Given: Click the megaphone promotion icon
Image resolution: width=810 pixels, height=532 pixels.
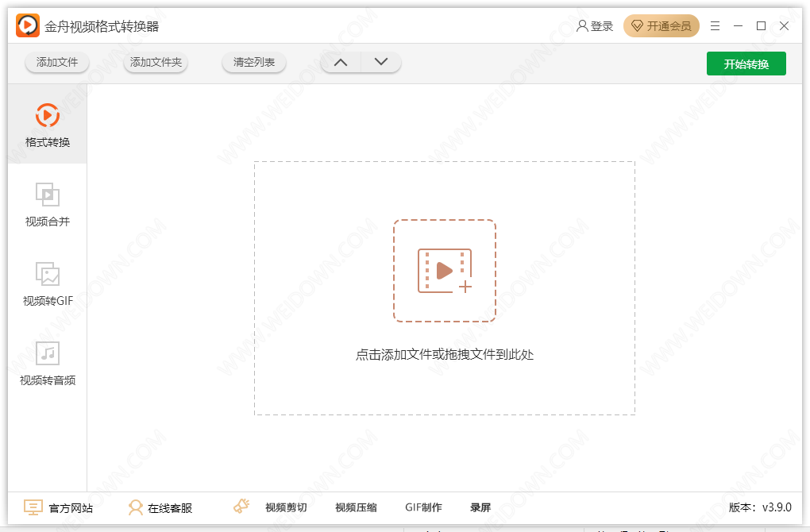Looking at the screenshot, I should [241, 507].
